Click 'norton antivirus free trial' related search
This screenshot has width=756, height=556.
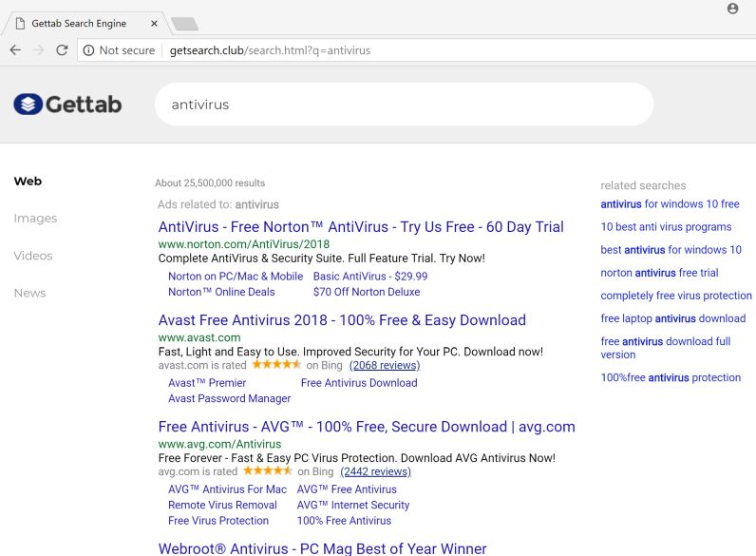coord(659,273)
